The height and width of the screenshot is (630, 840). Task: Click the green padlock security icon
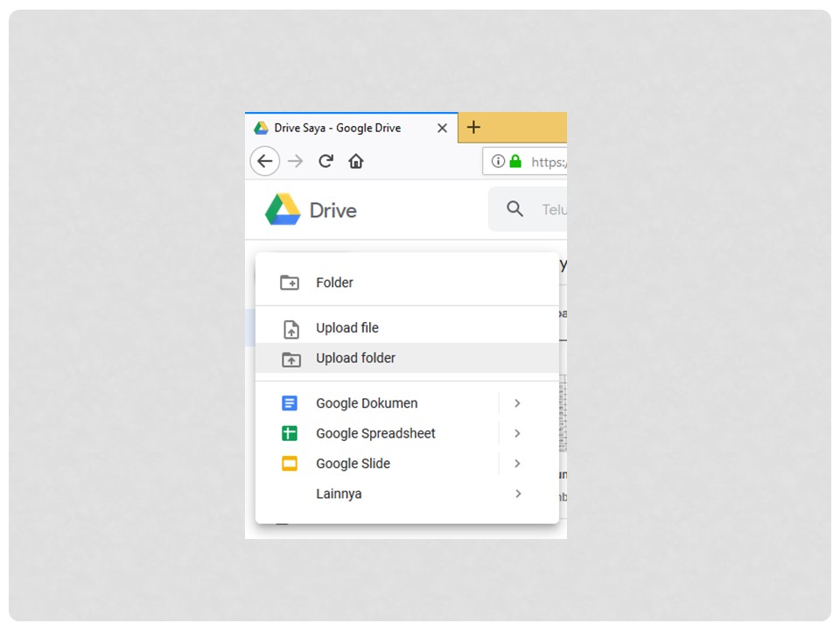tap(515, 161)
